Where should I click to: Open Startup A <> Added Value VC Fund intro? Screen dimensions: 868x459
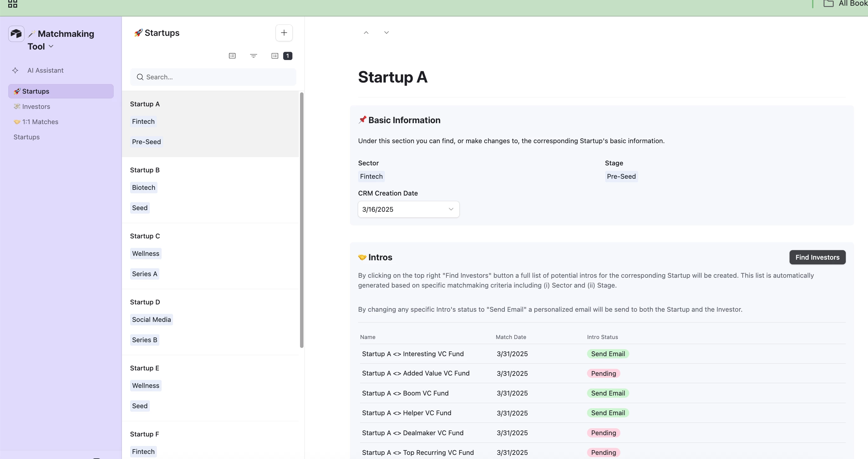(416, 373)
